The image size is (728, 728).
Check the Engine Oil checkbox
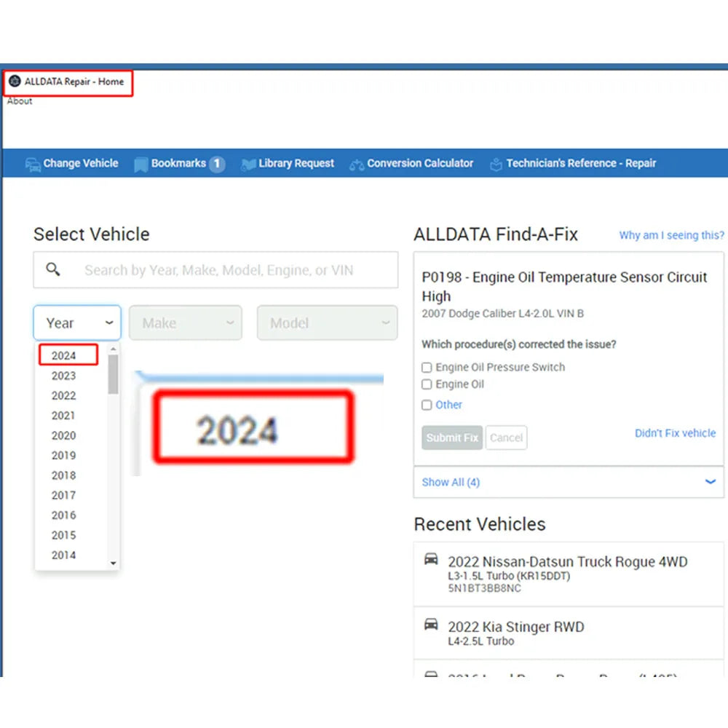pos(427,384)
